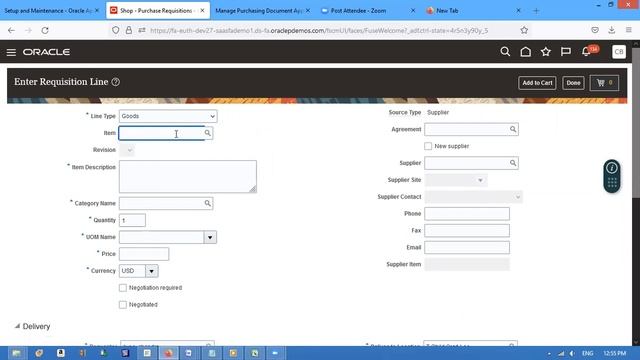Viewport: 640px width, 360px height.
Task: Tick the New supplier checkbox
Action: pyautogui.click(x=428, y=146)
